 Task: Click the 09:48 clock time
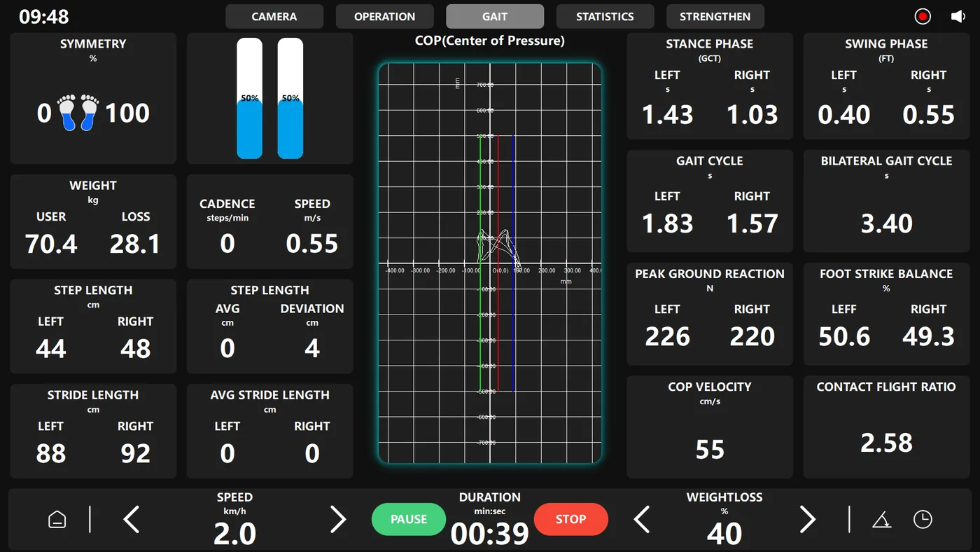(x=44, y=16)
